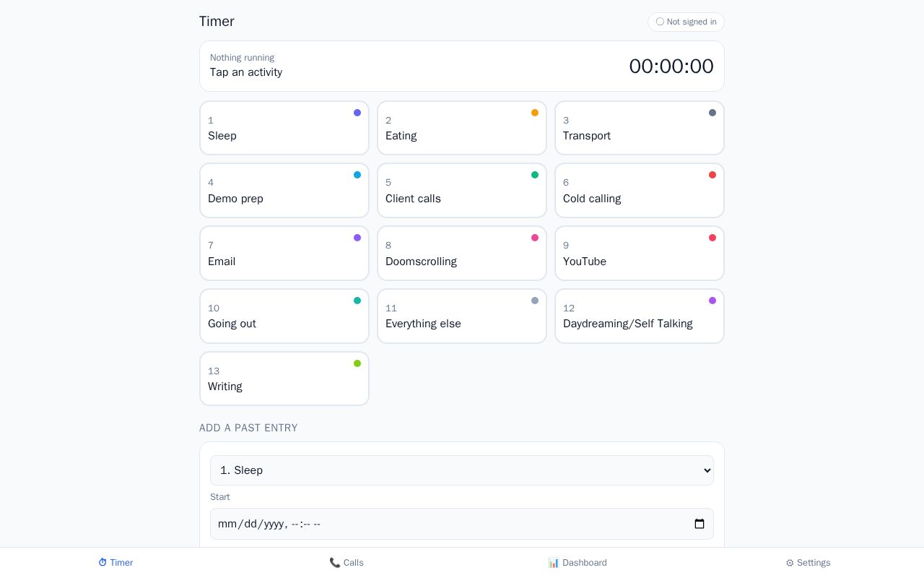The height and width of the screenshot is (578, 924).
Task: Tap the Daydreaming/Self Talking card
Action: (x=640, y=316)
